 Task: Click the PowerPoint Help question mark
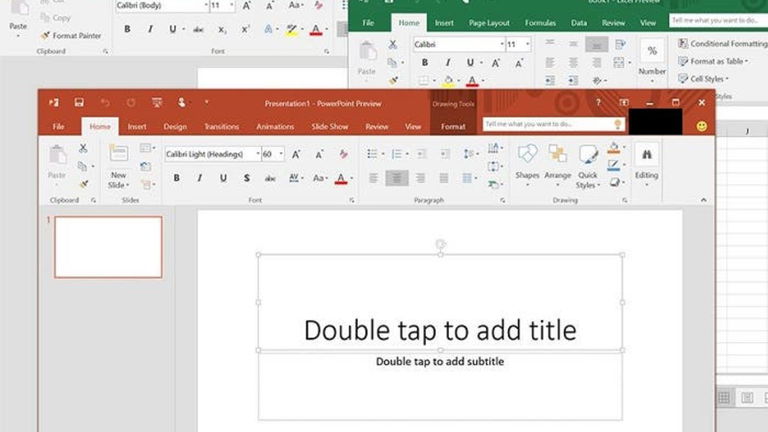pos(598,102)
